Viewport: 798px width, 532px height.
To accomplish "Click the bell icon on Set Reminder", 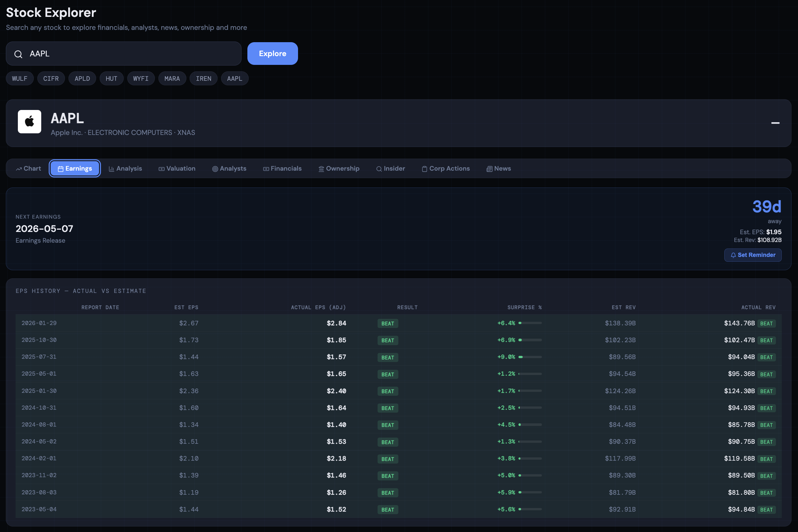I will pos(733,255).
